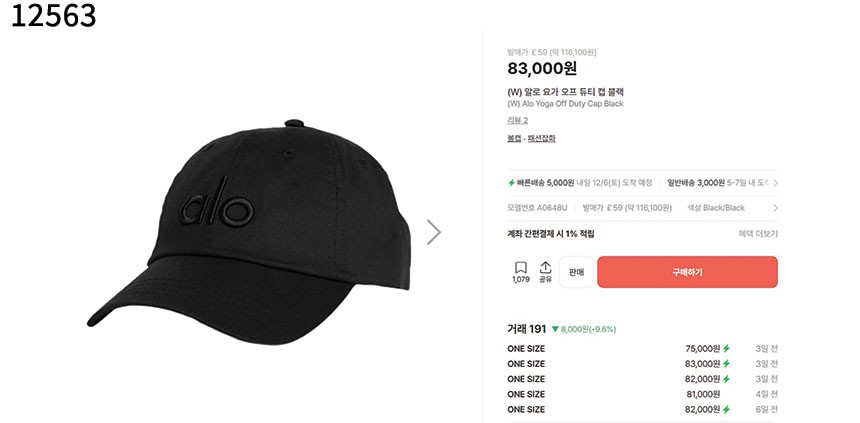
Task: Click the red 구매하기 buy button
Action: pyautogui.click(x=687, y=272)
